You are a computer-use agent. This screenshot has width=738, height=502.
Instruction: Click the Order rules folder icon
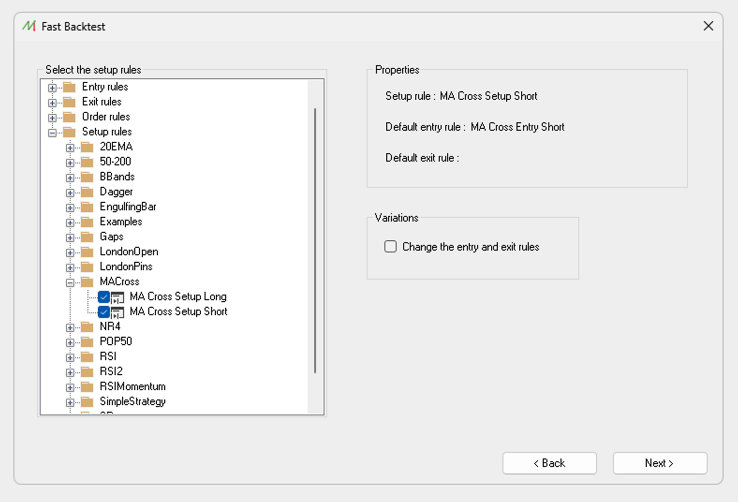coord(69,117)
